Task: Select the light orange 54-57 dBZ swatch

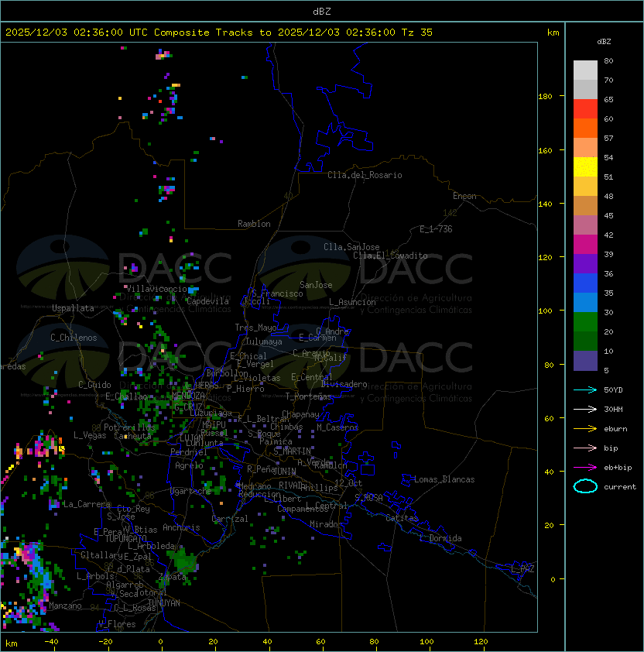Action: pos(585,148)
